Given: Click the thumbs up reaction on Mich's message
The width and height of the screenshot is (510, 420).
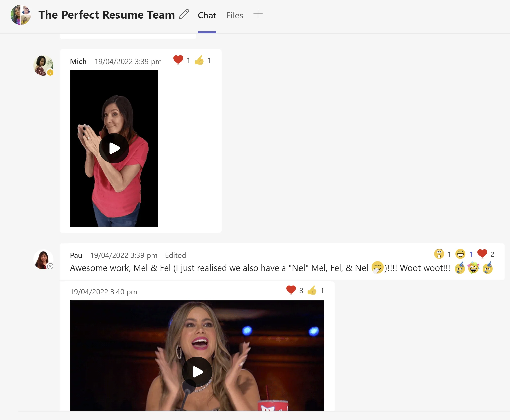Looking at the screenshot, I should point(199,60).
